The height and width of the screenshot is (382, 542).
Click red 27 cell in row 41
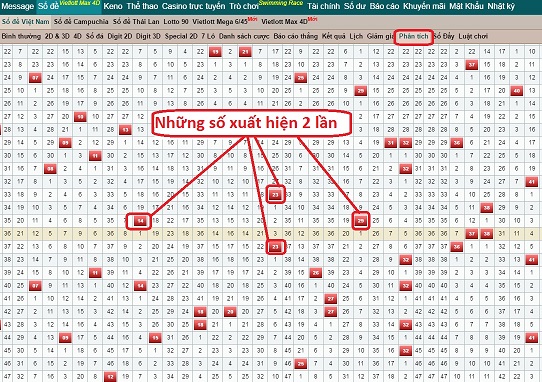(x=331, y=299)
